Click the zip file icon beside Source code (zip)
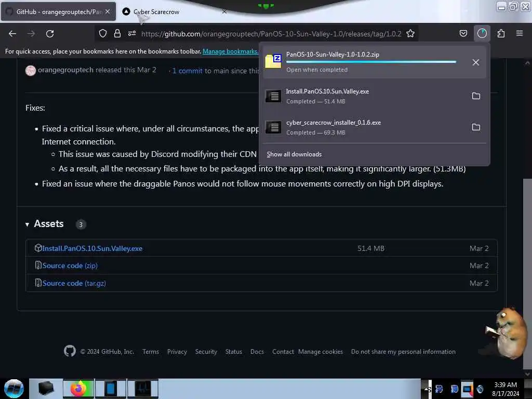Screen dimensions: 532x399 pyautogui.click(x=38, y=265)
